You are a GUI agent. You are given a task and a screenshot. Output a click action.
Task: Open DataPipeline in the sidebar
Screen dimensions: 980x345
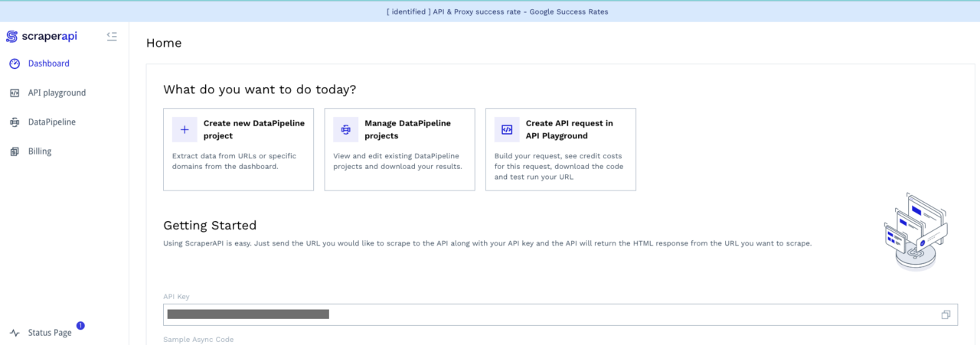click(52, 122)
